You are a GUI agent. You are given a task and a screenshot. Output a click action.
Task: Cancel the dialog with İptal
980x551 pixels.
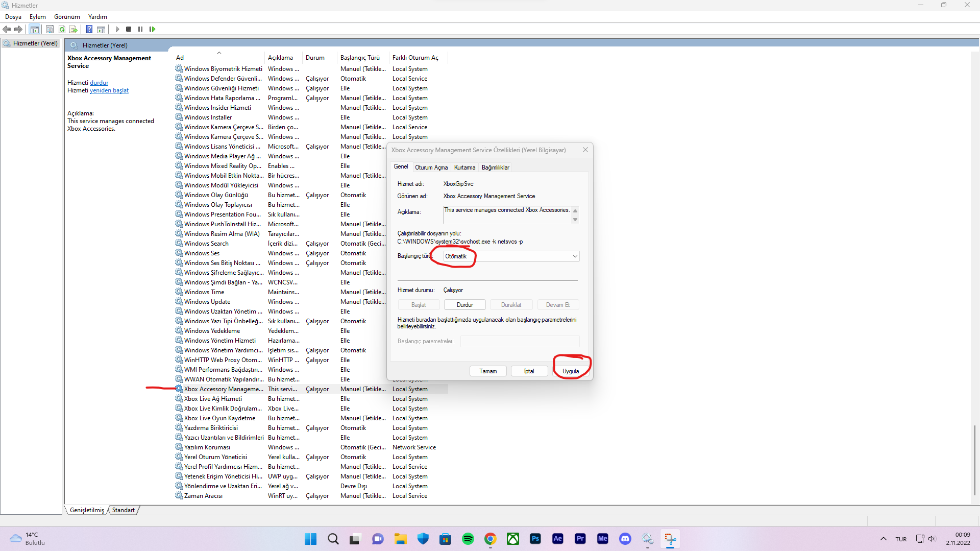click(529, 371)
